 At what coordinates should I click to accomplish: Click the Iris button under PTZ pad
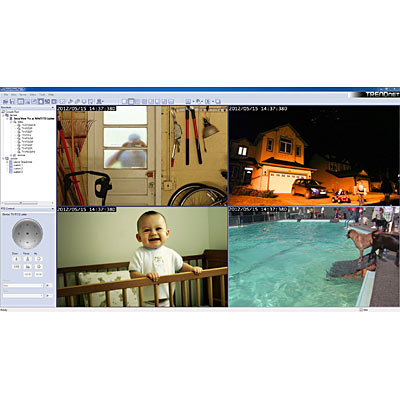point(39,259)
